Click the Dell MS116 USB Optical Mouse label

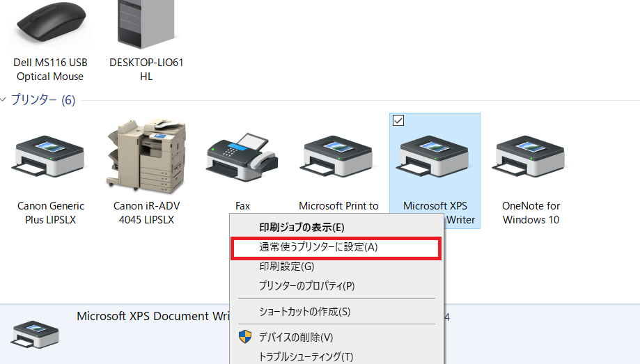(x=50, y=70)
